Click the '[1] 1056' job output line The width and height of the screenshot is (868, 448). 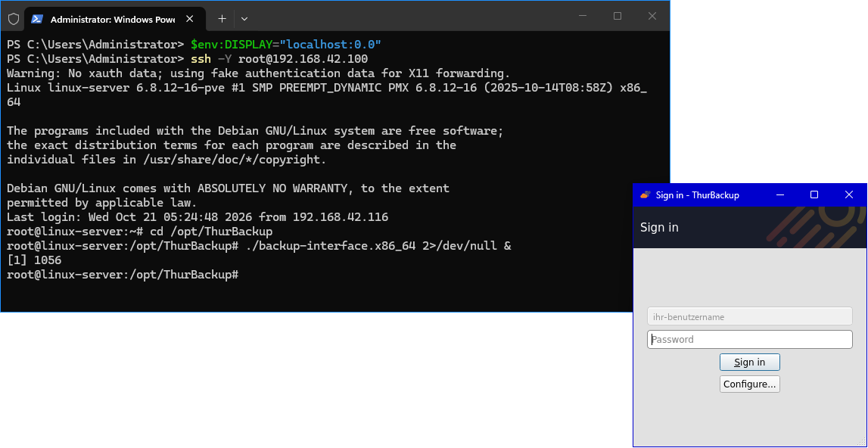pos(34,260)
